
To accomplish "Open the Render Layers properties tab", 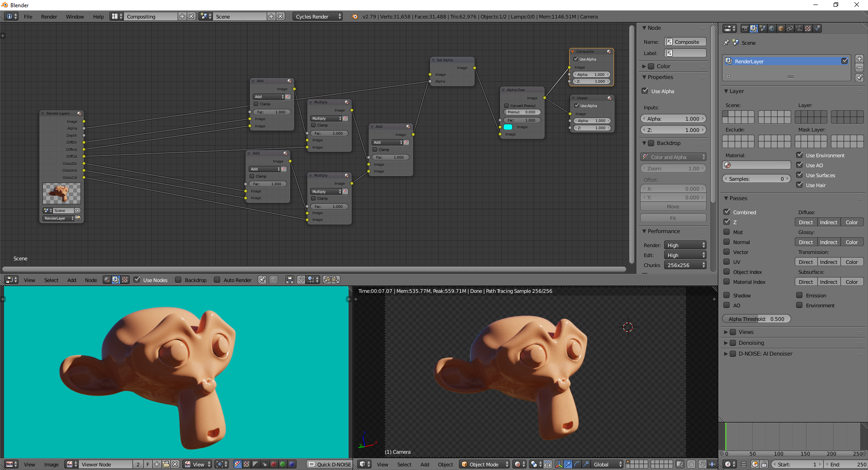I will click(754, 28).
